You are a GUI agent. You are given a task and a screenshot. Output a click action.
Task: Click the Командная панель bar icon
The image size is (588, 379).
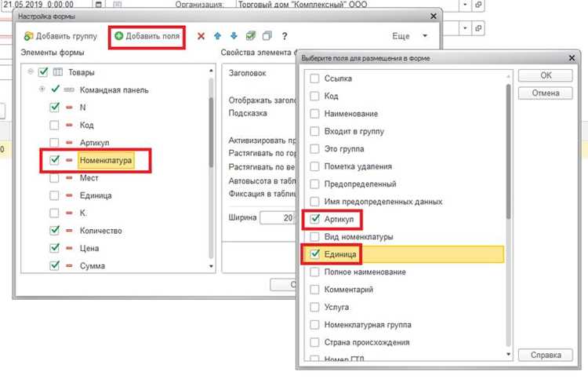(x=69, y=89)
